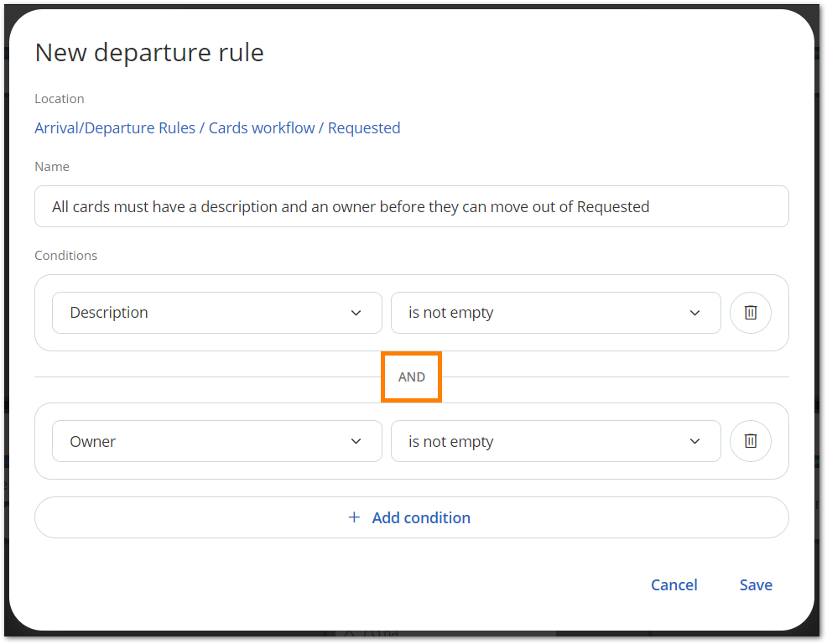827x644 pixels.
Task: Open the Arrival/Departure Rules breadcrumb link
Action: pos(114,128)
